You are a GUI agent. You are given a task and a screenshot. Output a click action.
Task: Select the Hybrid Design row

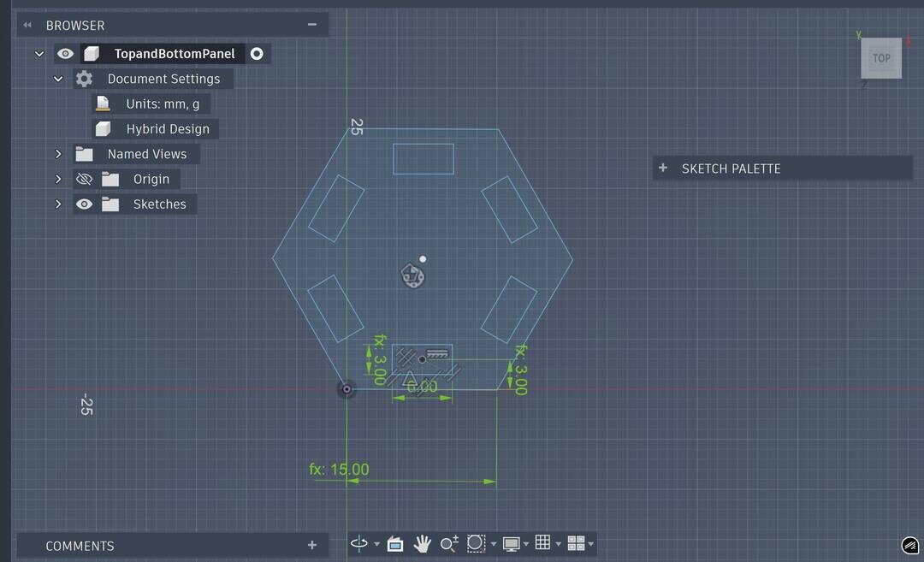pos(155,128)
